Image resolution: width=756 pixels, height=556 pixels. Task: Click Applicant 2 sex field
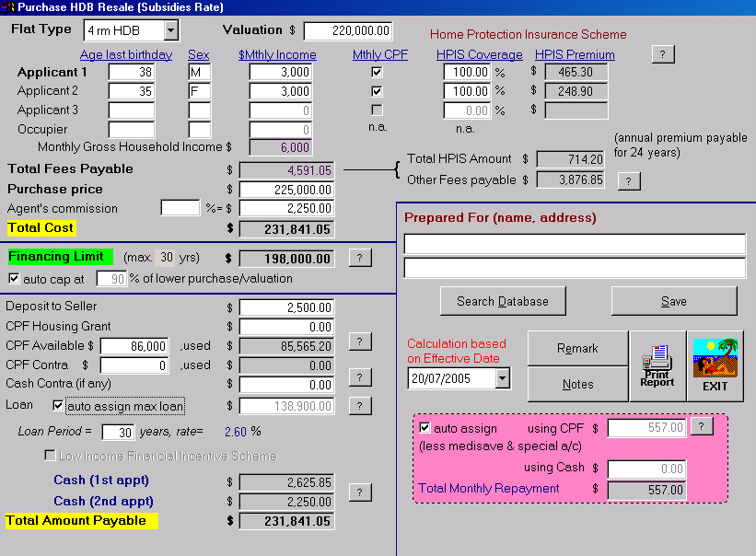pos(200,91)
